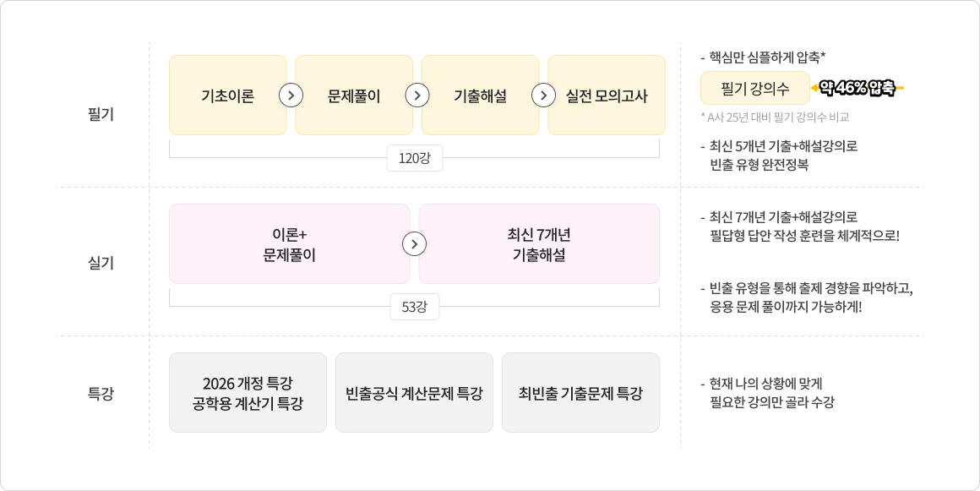Click the chevron before 실전 모의고사

544,95
